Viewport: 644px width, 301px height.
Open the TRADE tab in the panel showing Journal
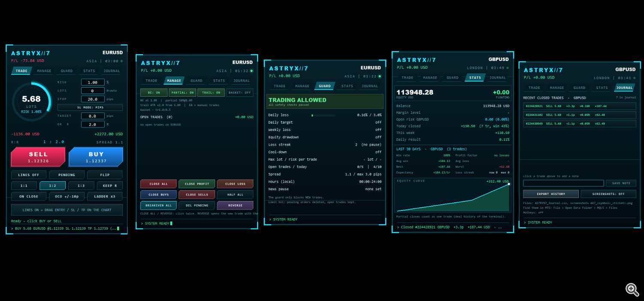[535, 88]
